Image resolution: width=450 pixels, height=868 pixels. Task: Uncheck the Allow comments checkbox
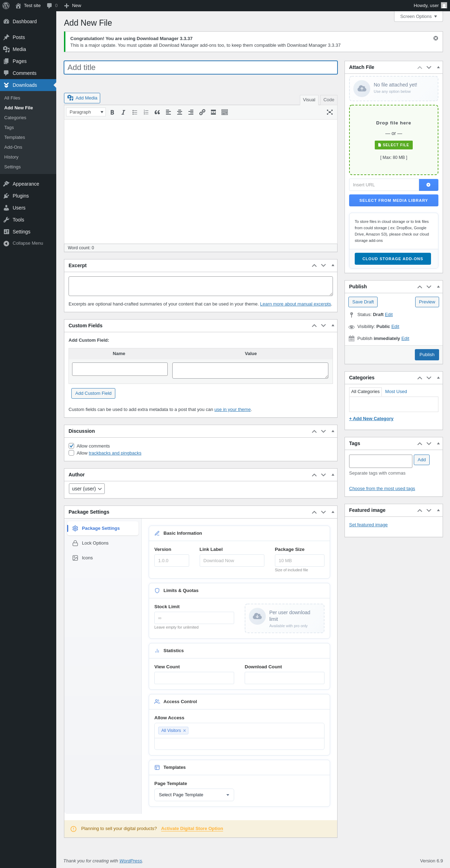point(72,446)
